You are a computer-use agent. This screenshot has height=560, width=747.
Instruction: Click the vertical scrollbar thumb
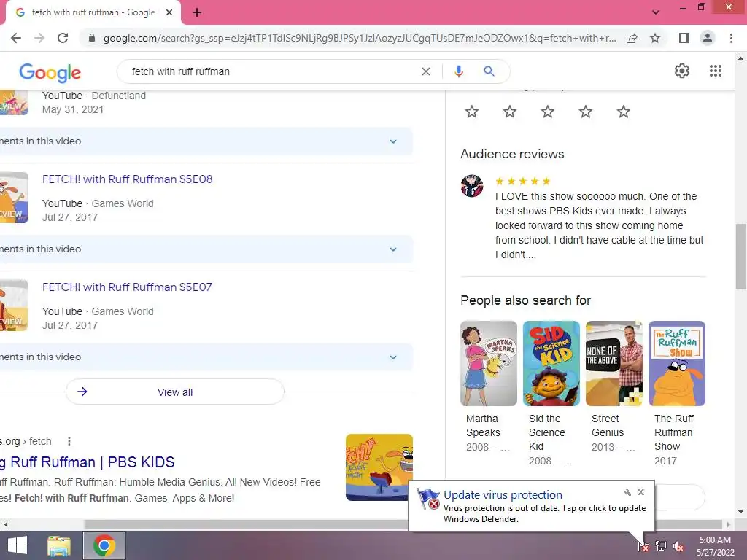click(740, 256)
